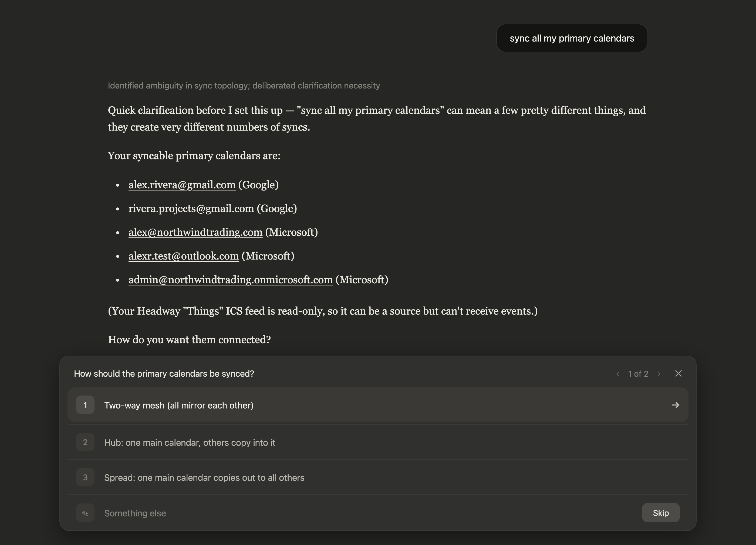Click the Headway "Things" ICS feed note
The height and width of the screenshot is (545, 756).
click(x=323, y=311)
